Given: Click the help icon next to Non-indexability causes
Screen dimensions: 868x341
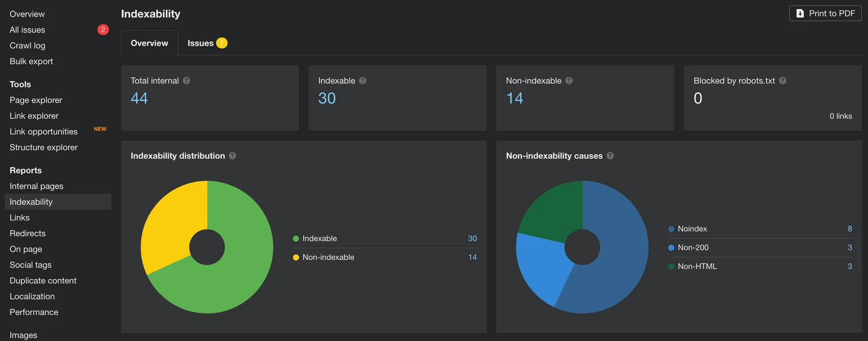Looking at the screenshot, I should click(610, 156).
